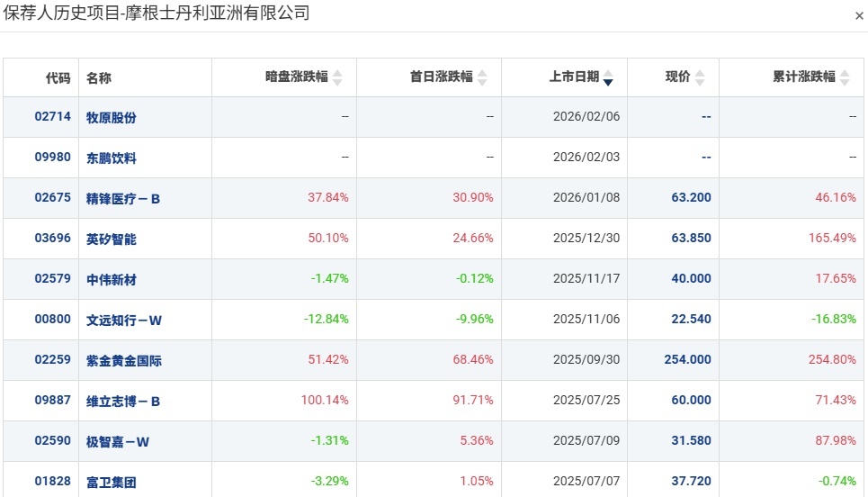Click cumulative change 254.80%
Viewport: 868px width, 497px height.
(x=832, y=359)
